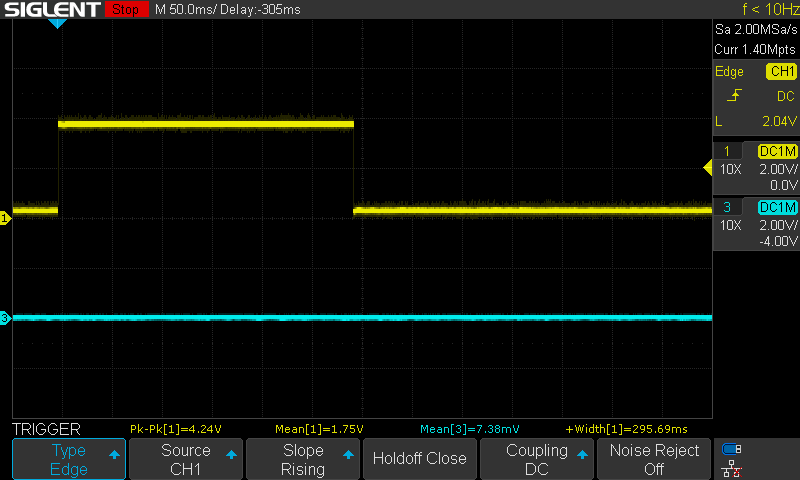Viewport: 800px width, 480px height.
Task: Expand the Slope Rising selector
Action: tap(302, 459)
